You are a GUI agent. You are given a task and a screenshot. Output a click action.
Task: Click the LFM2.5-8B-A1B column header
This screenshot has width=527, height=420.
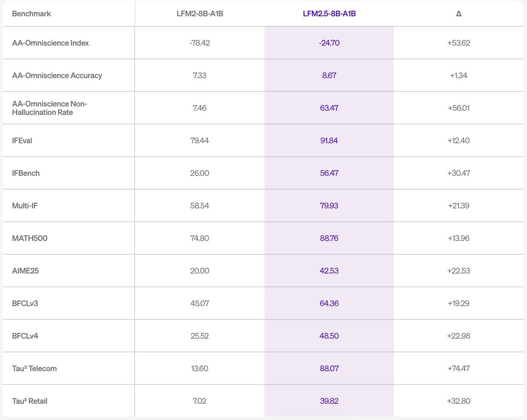coord(329,14)
